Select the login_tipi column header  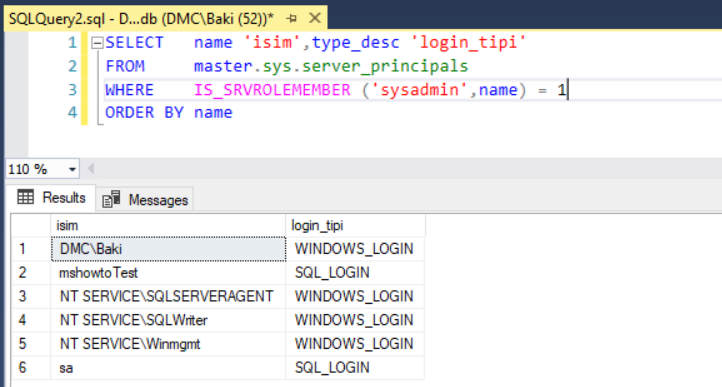(355, 226)
